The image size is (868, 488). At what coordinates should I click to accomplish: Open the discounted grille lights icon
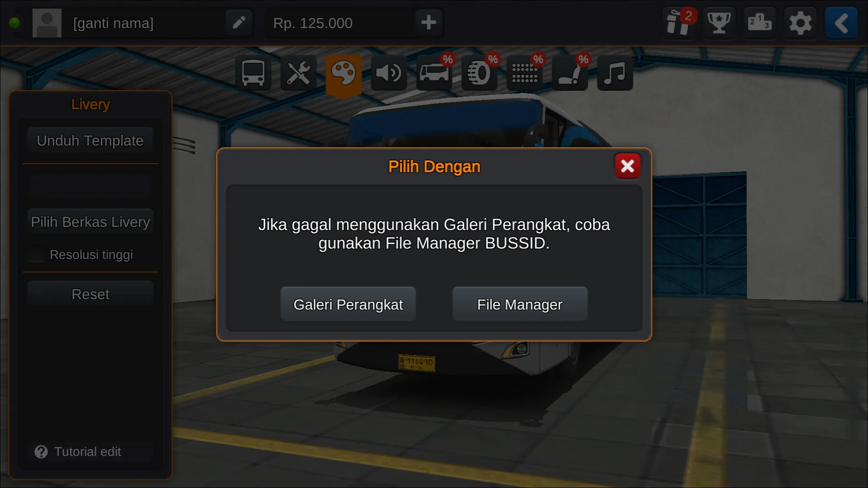pos(524,73)
